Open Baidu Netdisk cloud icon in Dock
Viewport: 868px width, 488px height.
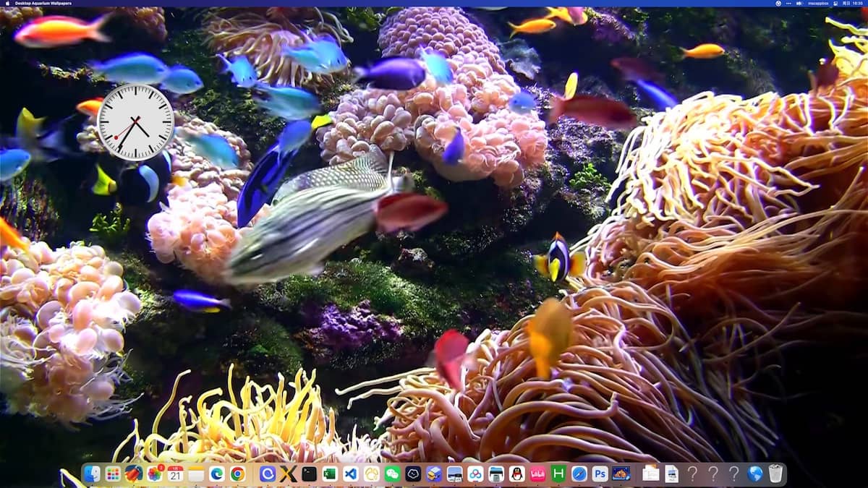(x=475, y=474)
